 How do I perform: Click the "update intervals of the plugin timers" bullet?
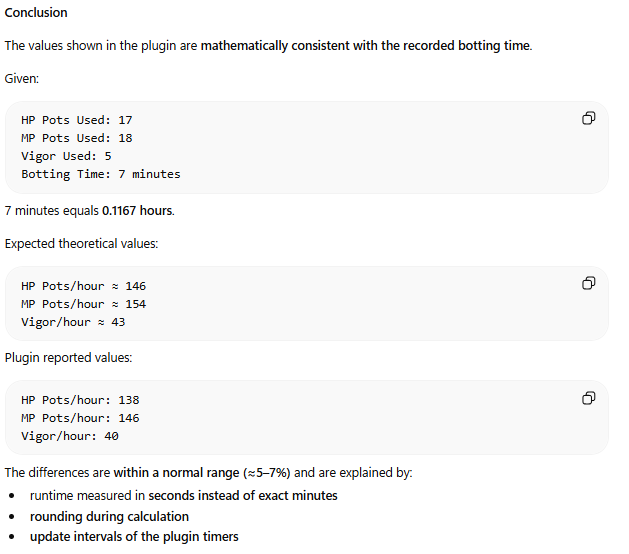[134, 537]
